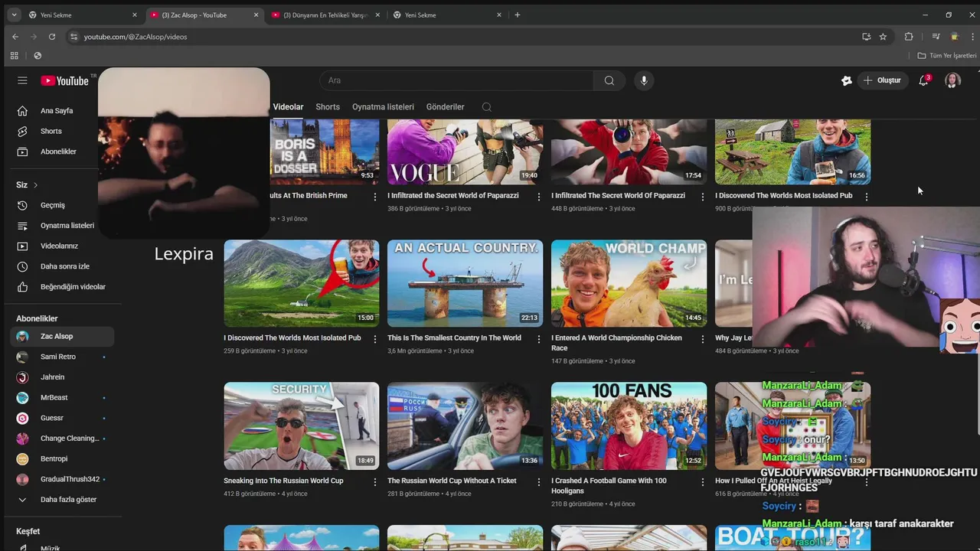
Task: Open 100 Fans football game thumbnail
Action: [x=629, y=425]
